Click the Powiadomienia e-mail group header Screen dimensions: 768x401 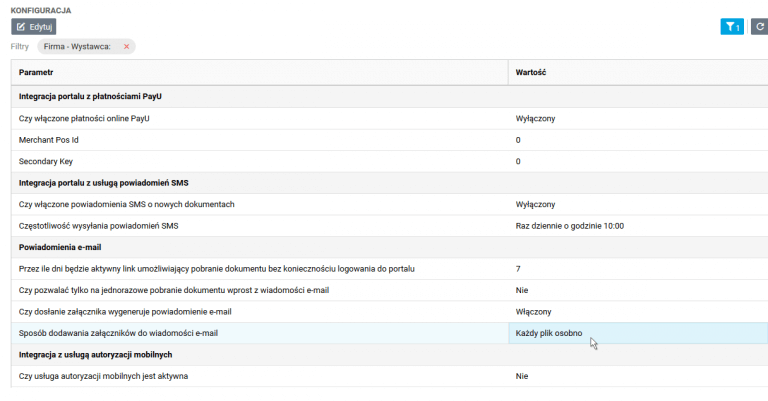[61, 247]
